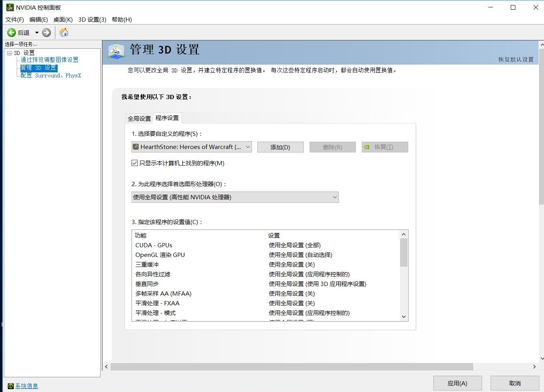544x392 pixels.
Task: Click the value 使用全局设置 (使用 3D 应用程序设置)
Action: coord(318,284)
